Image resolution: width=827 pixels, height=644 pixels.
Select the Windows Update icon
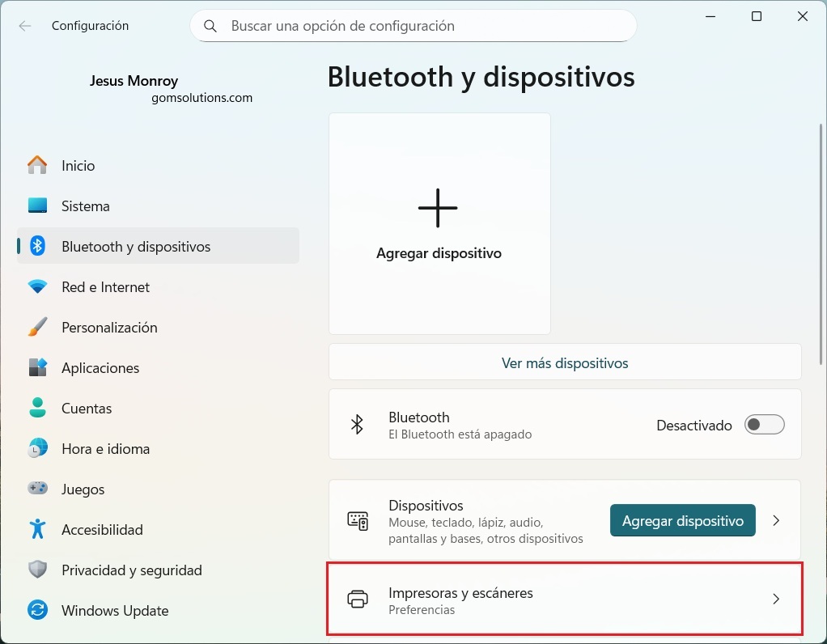pos(37,610)
